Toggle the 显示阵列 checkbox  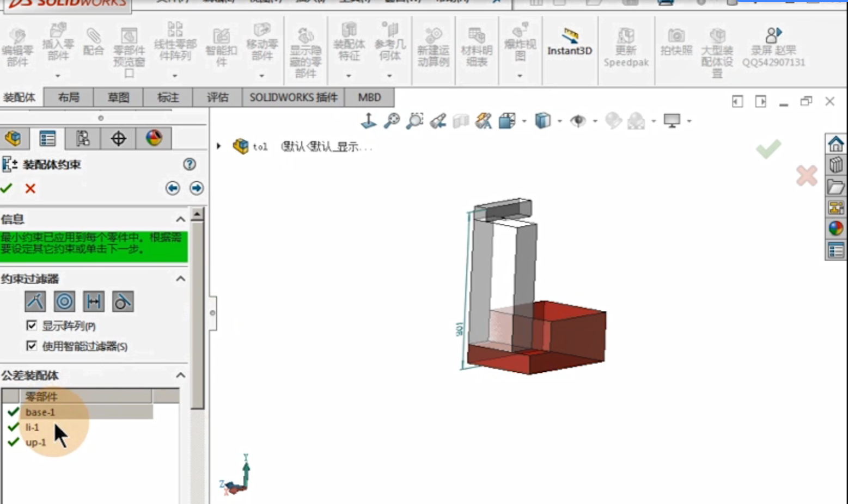(x=32, y=325)
